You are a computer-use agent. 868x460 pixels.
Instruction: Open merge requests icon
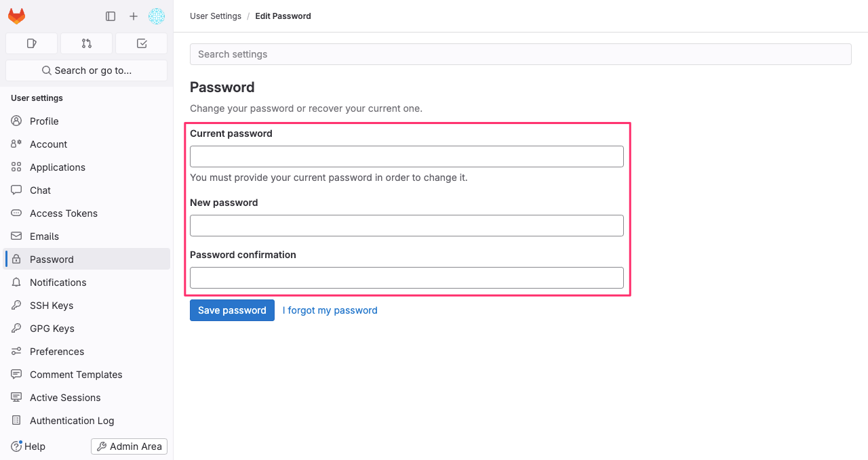coord(86,43)
